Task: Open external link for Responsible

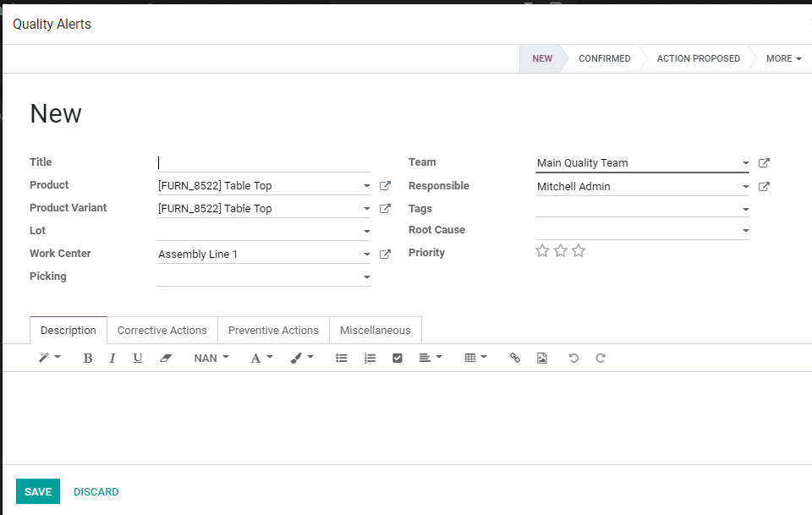Action: (x=764, y=186)
